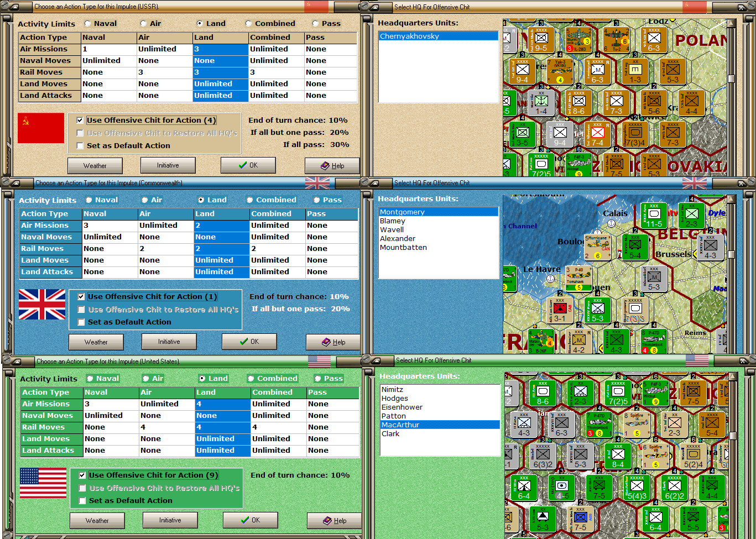Click the USSR map vertical scrollbar
Image resolution: width=756 pixels, height=539 pixels.
pos(731,79)
